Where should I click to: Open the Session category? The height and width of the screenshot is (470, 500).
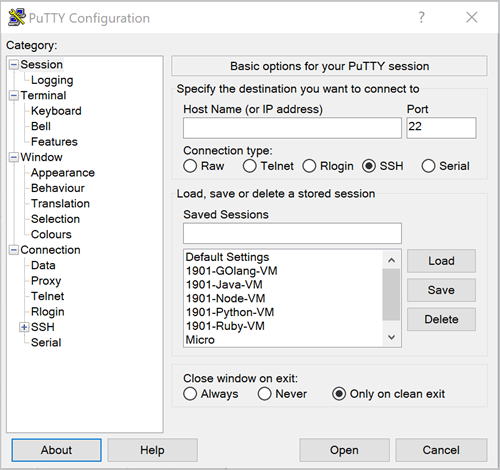42,65
